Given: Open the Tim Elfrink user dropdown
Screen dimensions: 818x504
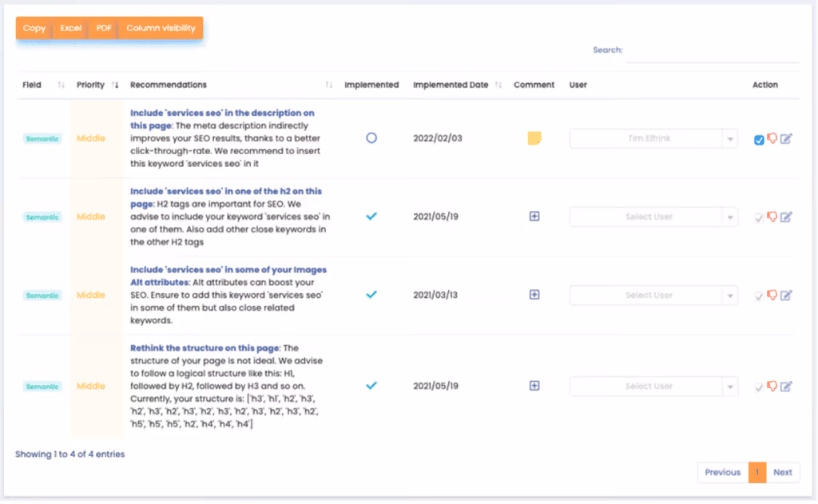Looking at the screenshot, I should point(653,139).
